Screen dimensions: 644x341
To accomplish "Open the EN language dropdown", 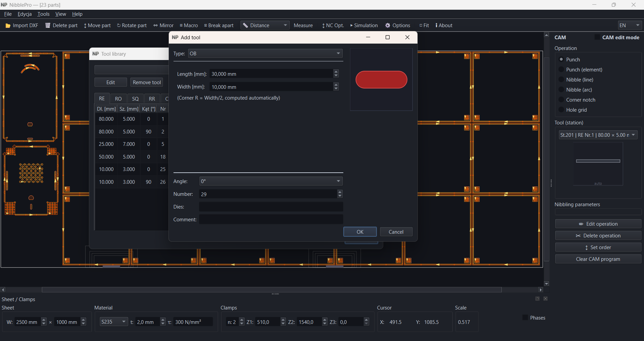I will (x=630, y=25).
